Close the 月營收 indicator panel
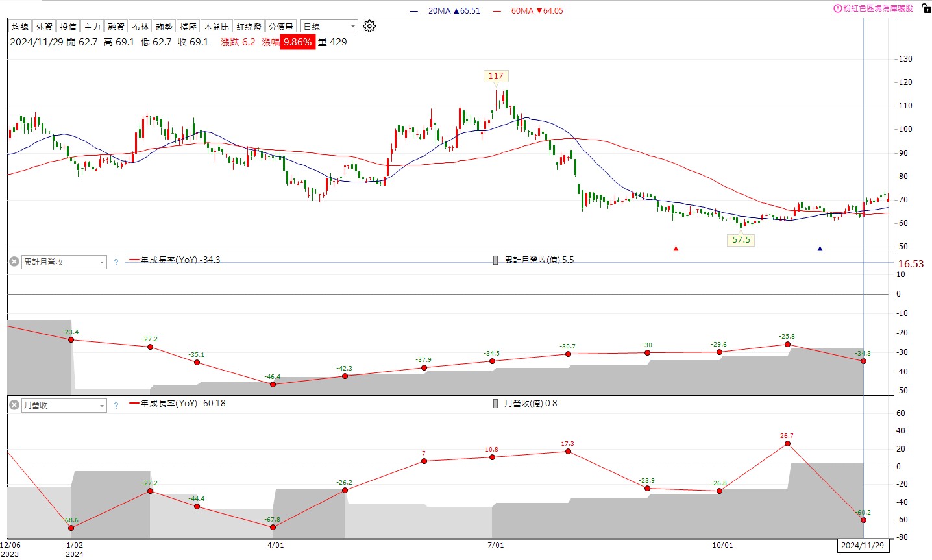 [x=14, y=405]
